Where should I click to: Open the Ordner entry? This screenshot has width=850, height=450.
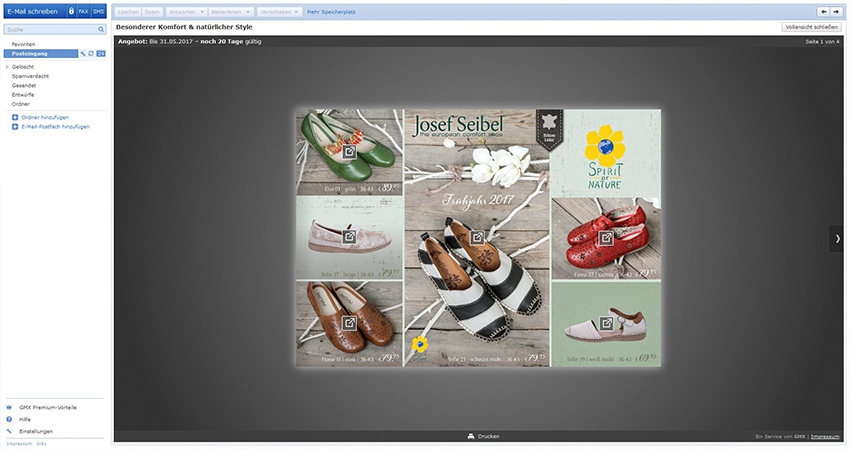point(21,104)
